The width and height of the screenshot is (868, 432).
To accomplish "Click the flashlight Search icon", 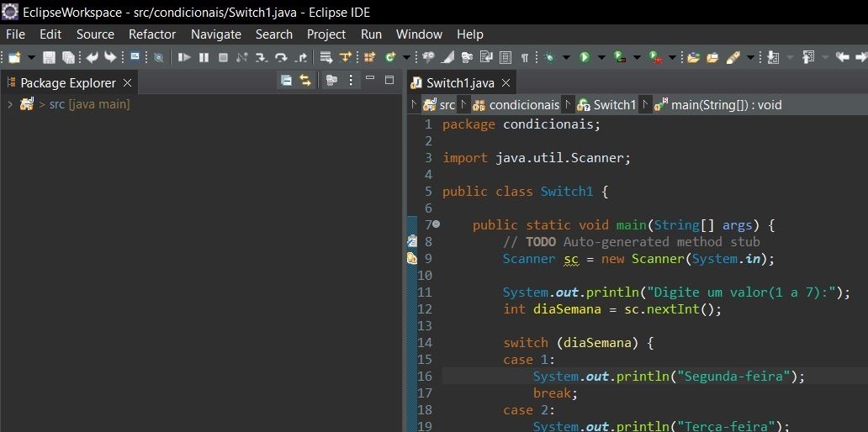I will (428, 57).
